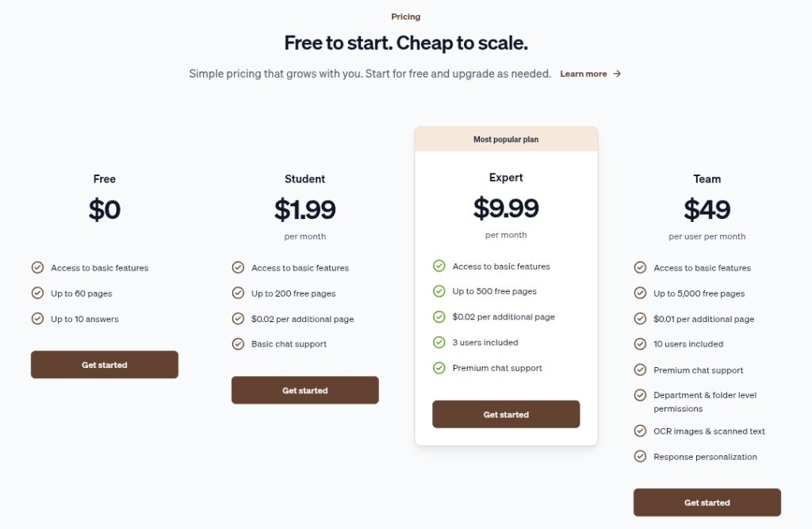Click the checkmark beside 'Access to basic features' under Free
Viewport: 812px width, 529px height.
tap(37, 268)
